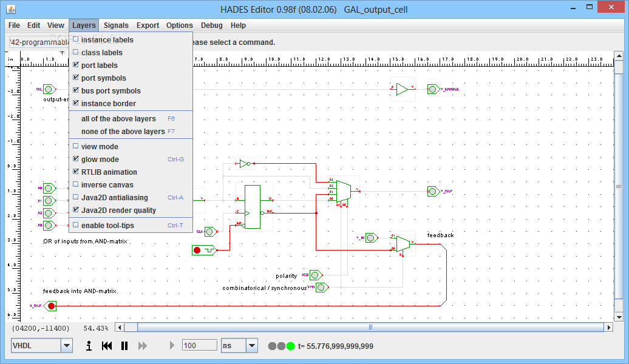629x364 pixels.
Task: Toggle the A1 input pin
Action: point(49,200)
